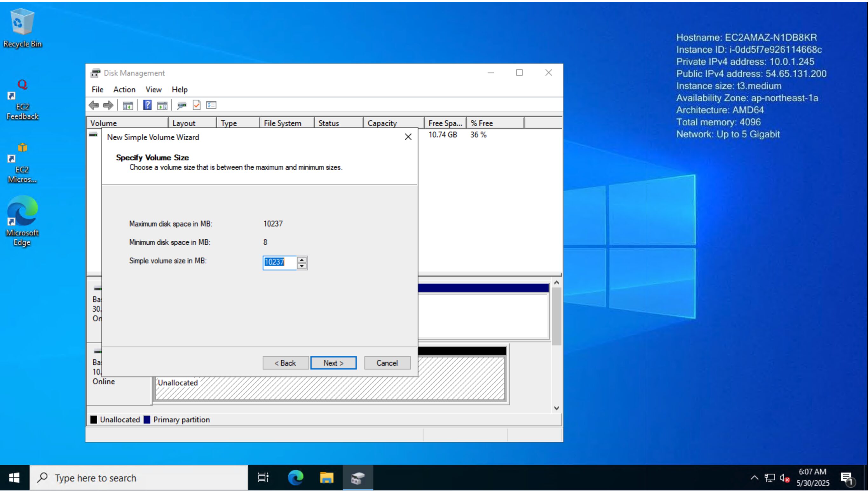Open EC2 Microsoft desktop shortcut
The height and width of the screenshot is (491, 868).
point(23,163)
